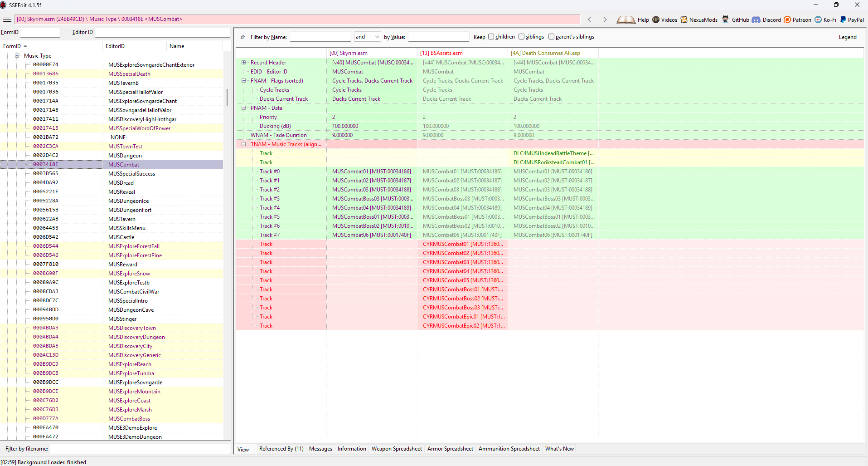Collapse TNAM - Music Tracks row
The image size is (868, 466).
tap(243, 144)
